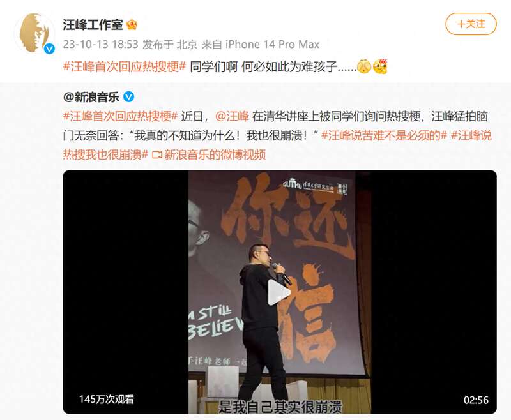Open the #汪峰说苦难不是必须的# hashtag
The height and width of the screenshot is (420, 511).
[384, 135]
